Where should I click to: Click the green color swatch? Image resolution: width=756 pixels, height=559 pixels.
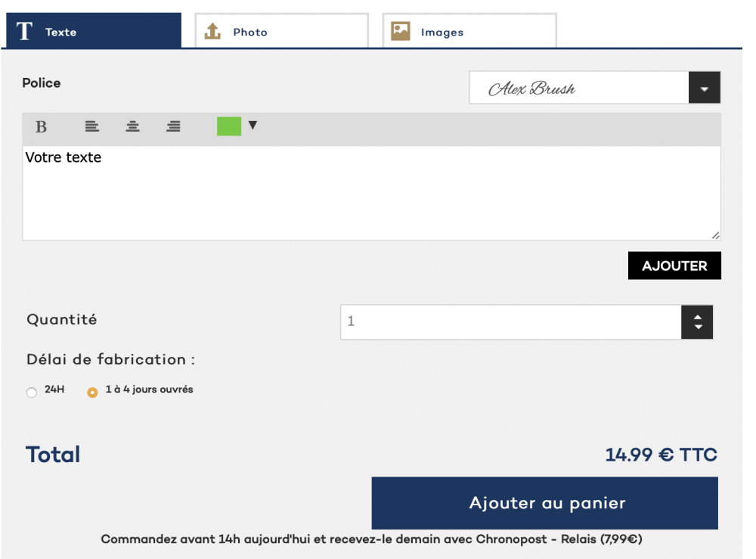coord(229,126)
